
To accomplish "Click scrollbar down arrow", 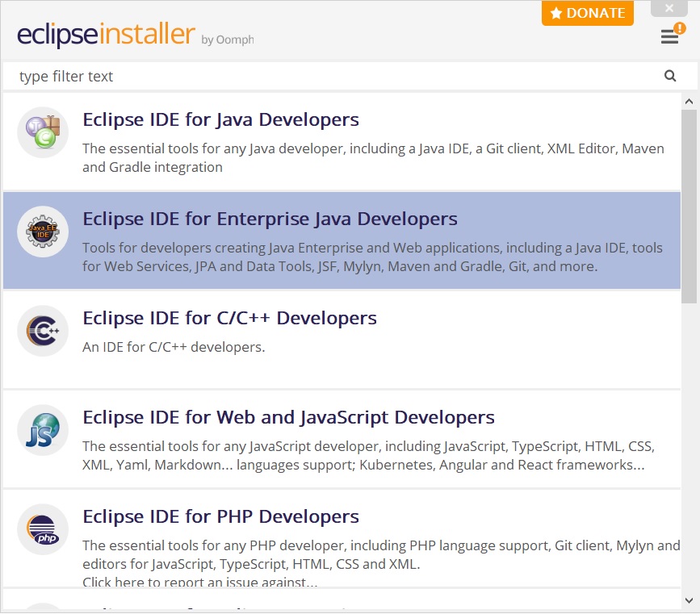I will click(689, 600).
